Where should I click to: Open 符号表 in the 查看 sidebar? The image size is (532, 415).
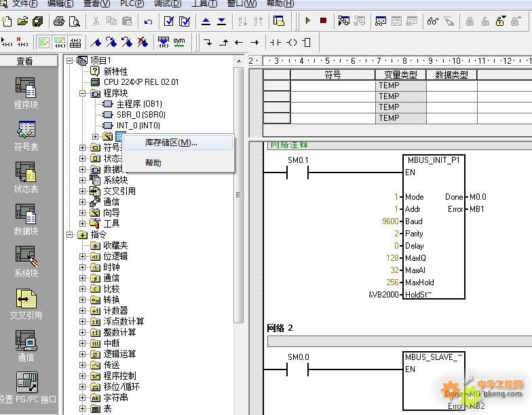tap(26, 136)
